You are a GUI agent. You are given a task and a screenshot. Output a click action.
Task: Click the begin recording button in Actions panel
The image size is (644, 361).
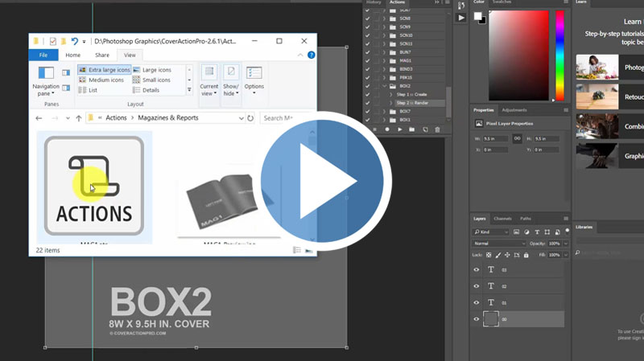[x=387, y=129]
